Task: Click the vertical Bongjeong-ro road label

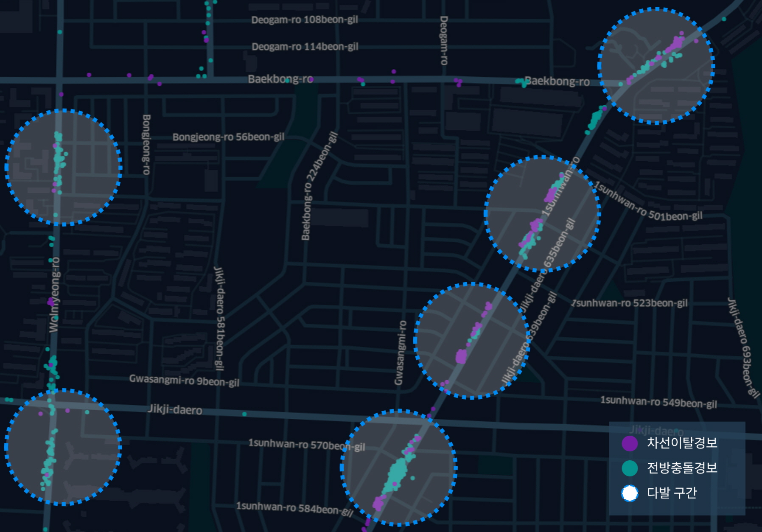Action: pos(146,144)
